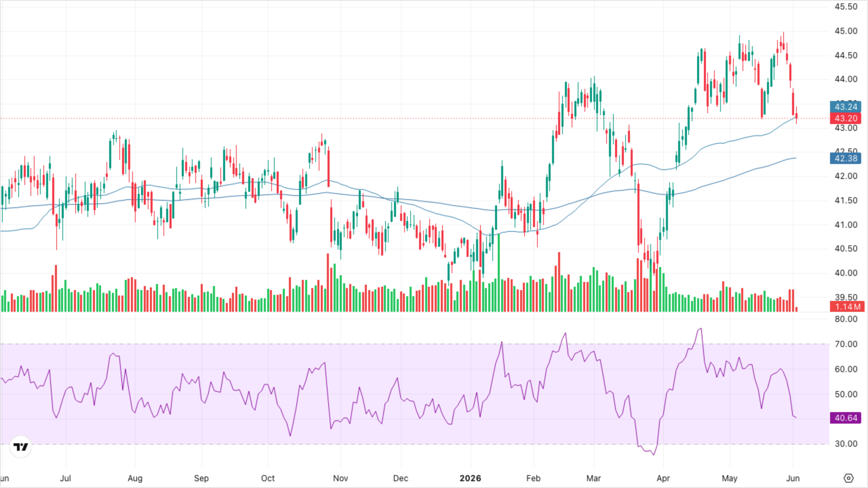Open chart settings via the hexagon gear icon

tap(848, 478)
